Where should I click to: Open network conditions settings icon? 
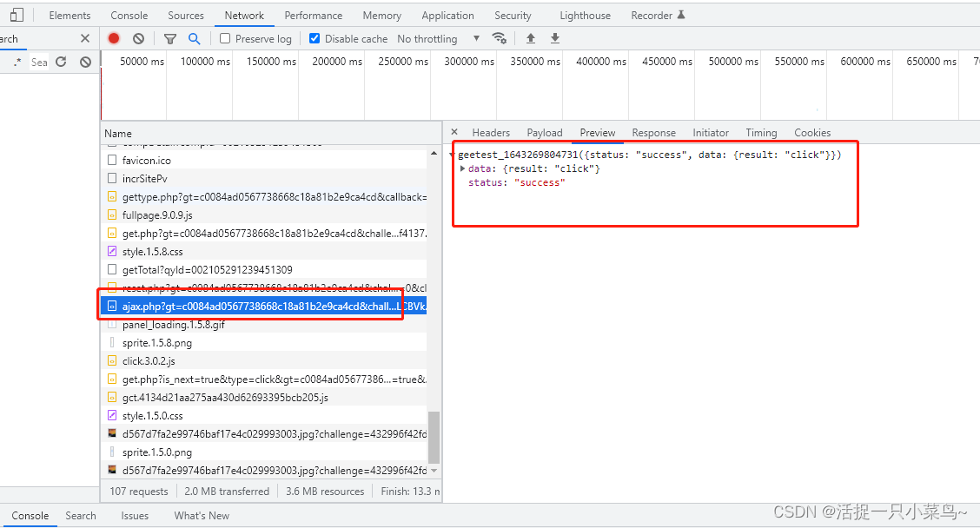click(499, 39)
